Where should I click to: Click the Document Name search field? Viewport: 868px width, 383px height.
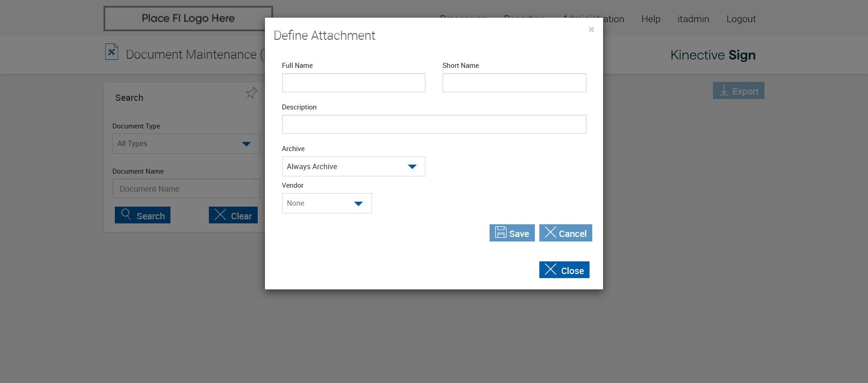(186, 189)
